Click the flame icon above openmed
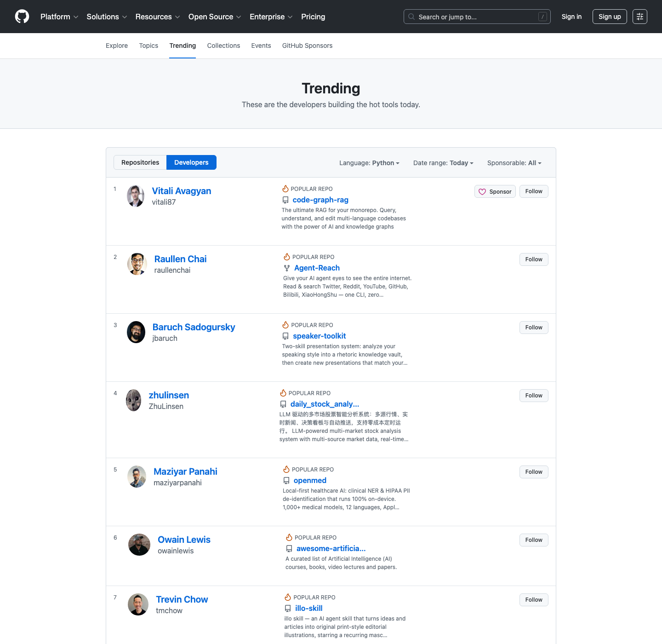The image size is (662, 644). [286, 469]
